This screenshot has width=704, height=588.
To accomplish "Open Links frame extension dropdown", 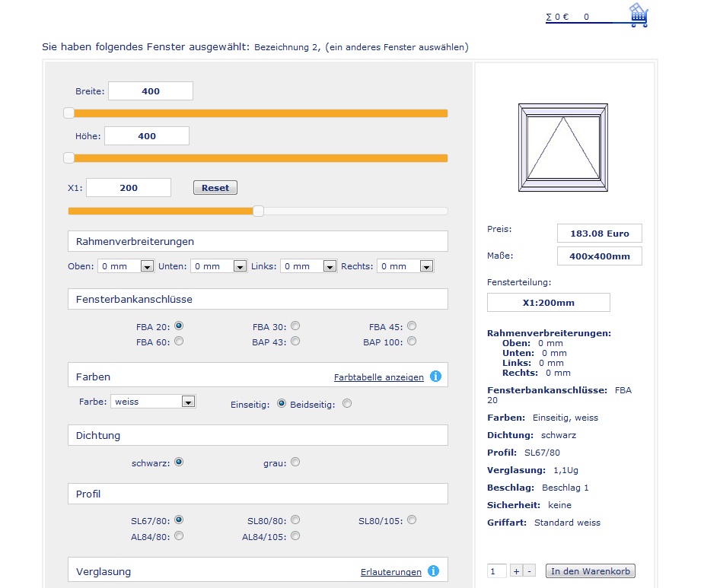I will click(309, 266).
